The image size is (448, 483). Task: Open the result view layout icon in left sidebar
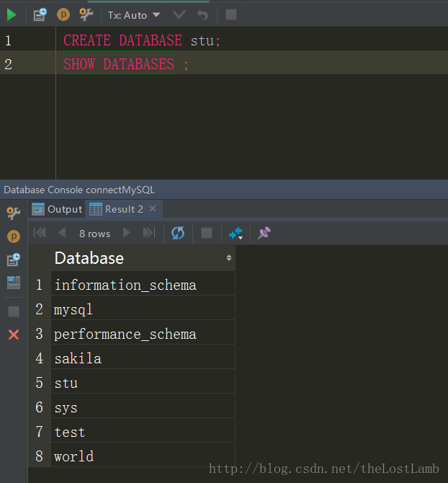pos(14,283)
